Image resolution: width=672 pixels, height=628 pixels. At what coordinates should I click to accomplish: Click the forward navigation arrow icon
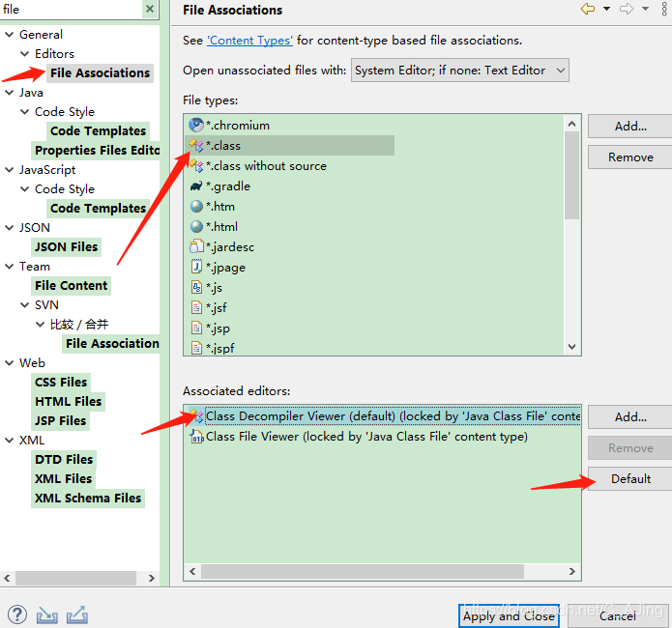click(627, 9)
